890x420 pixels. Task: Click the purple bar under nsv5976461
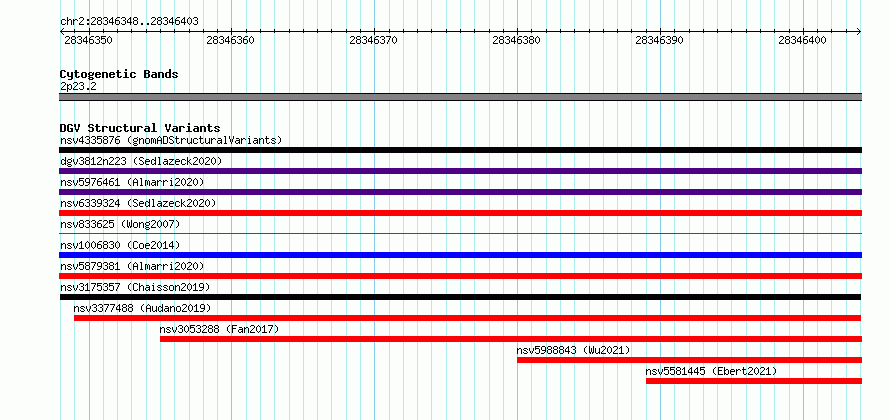click(x=460, y=192)
